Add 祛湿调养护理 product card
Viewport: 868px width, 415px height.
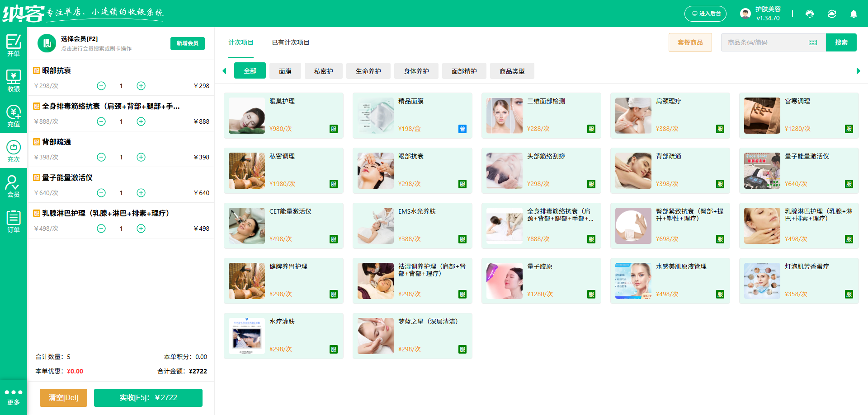[412, 281]
